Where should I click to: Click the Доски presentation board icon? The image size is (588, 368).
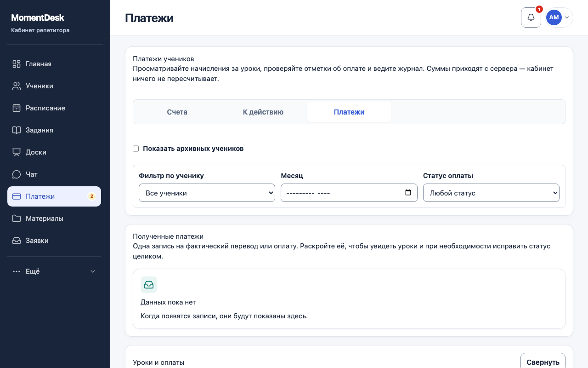(17, 152)
